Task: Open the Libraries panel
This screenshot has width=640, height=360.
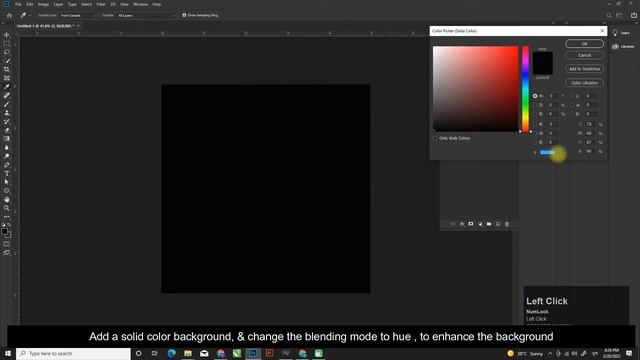Action: 623,47
